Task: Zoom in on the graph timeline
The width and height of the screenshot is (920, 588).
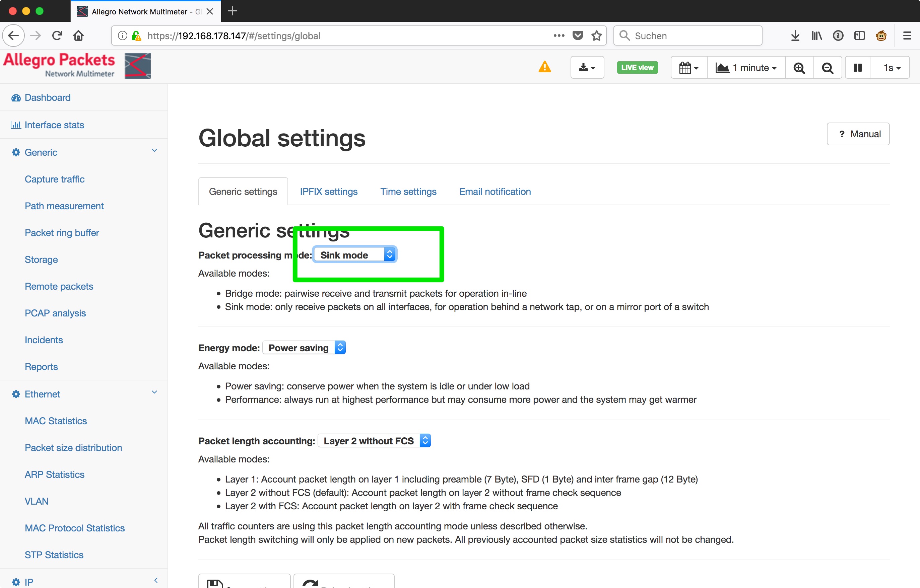Action: point(799,67)
